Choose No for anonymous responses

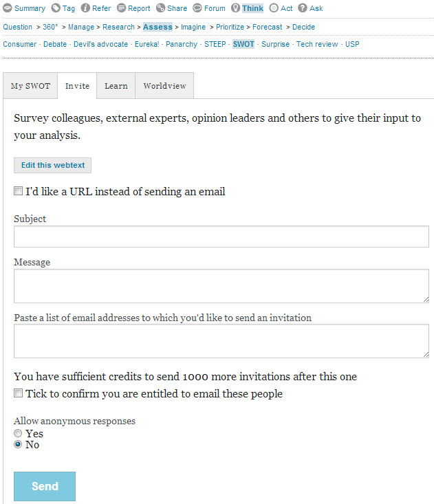(x=18, y=444)
